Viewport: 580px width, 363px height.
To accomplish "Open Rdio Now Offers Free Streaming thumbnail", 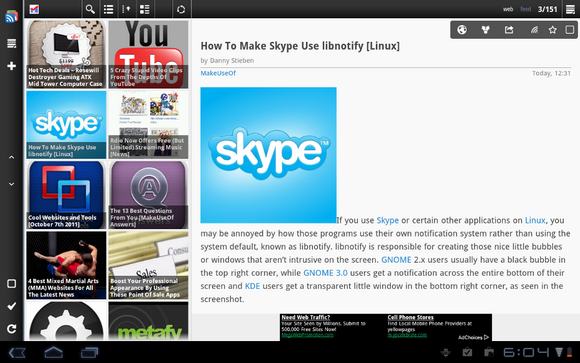I will pos(148,125).
